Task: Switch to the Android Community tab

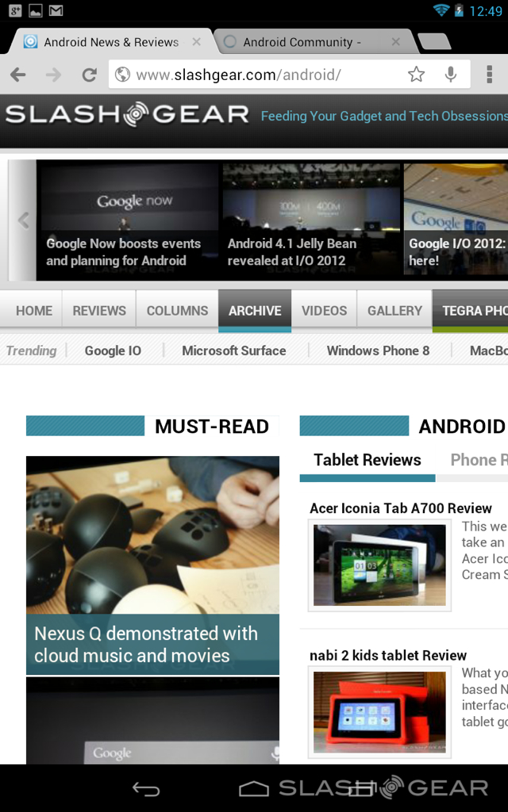Action: pyautogui.click(x=302, y=42)
